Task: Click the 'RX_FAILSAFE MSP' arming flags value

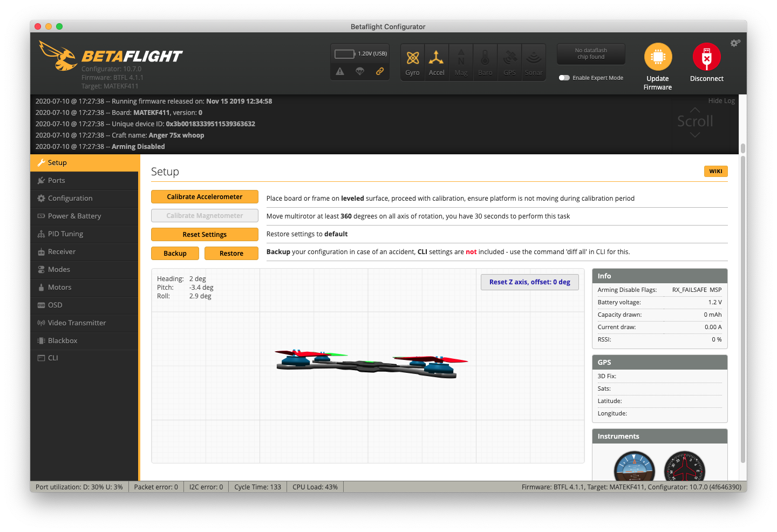Action: (697, 290)
